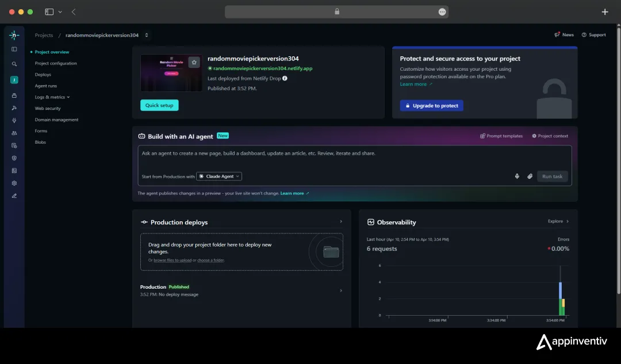Image resolution: width=621 pixels, height=364 pixels.
Task: Star the project as favorite
Action: pos(194,62)
